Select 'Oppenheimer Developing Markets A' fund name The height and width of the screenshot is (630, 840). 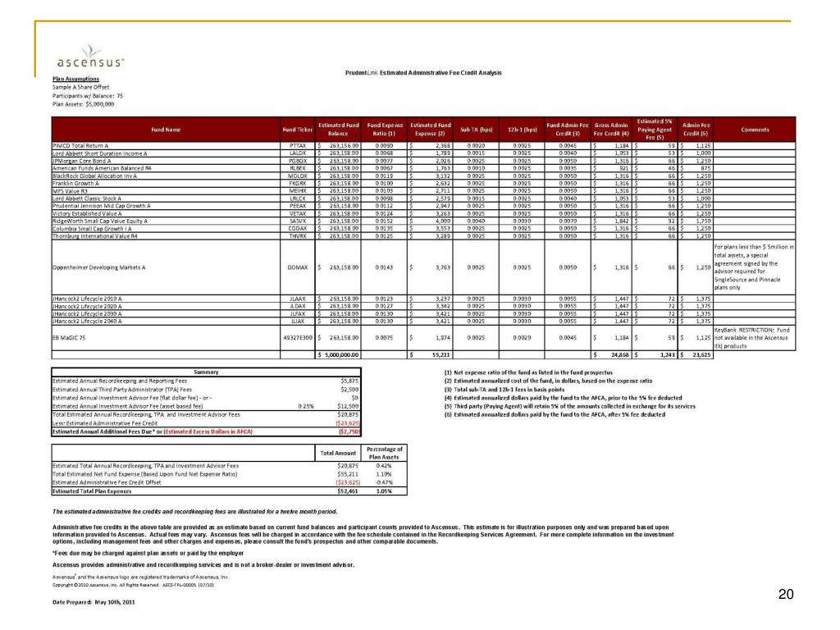99,267
